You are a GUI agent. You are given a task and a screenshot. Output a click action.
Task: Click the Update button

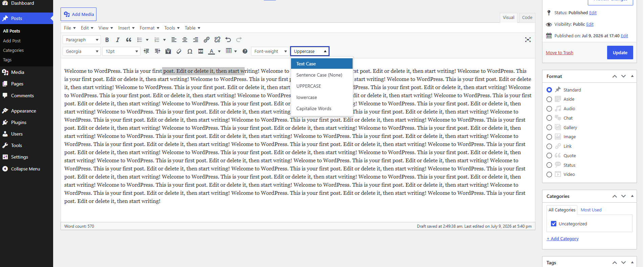click(x=620, y=53)
